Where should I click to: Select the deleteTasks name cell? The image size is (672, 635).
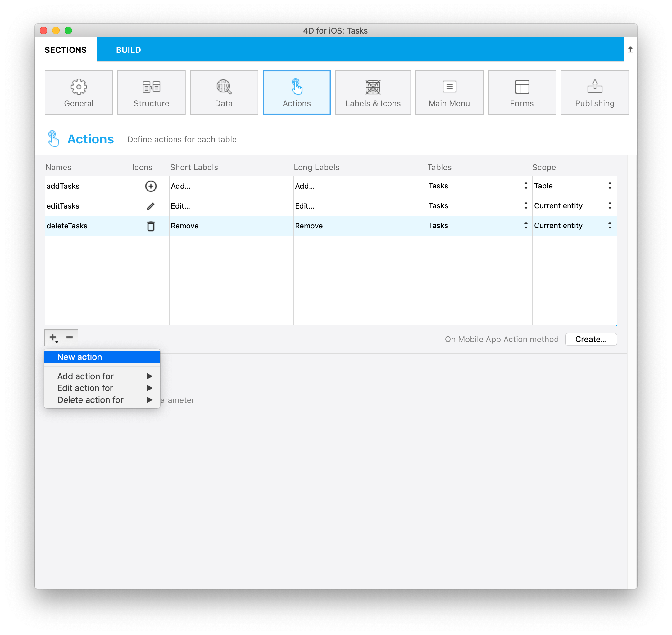pyautogui.click(x=88, y=226)
